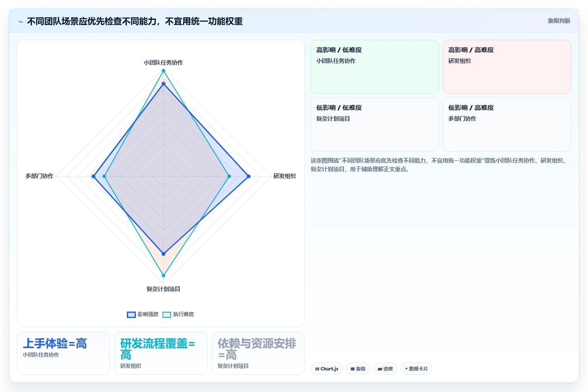Viewport: 588px width, 392px height.
Task: Click the chart description paragraph text
Action: pyautogui.click(x=440, y=165)
